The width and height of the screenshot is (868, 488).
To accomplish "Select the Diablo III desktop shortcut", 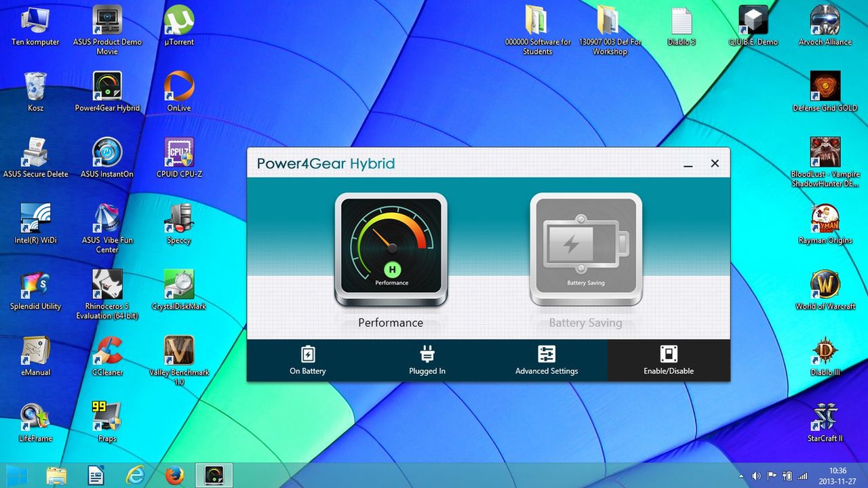I will pos(825,356).
